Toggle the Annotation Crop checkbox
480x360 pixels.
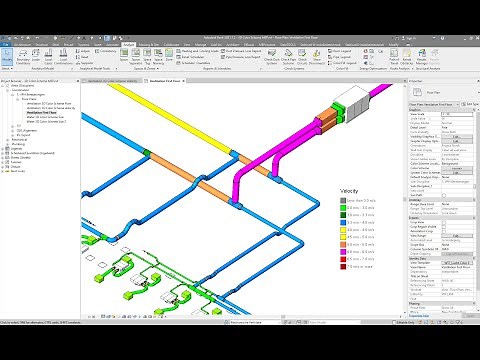click(x=444, y=231)
